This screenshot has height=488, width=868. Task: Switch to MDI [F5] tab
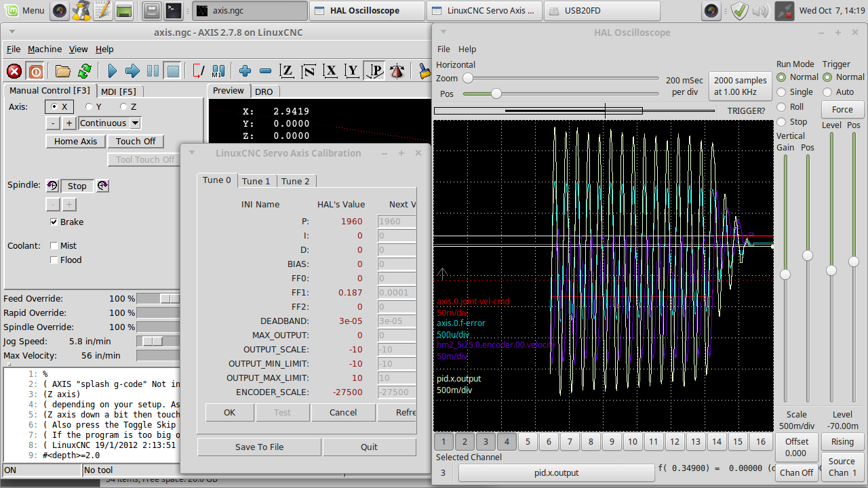[x=119, y=91]
